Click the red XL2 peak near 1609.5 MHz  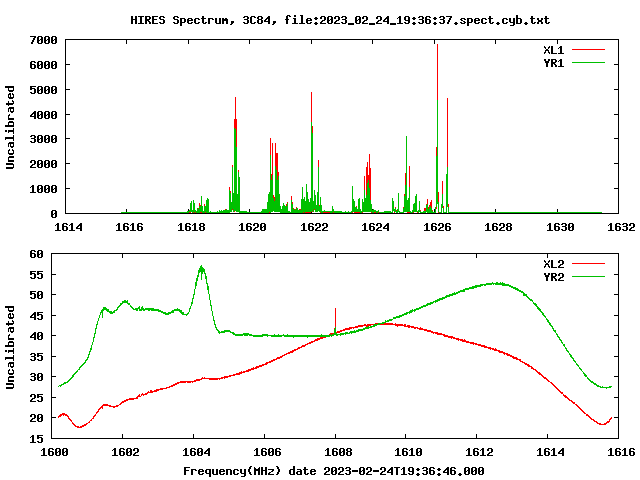388,324
